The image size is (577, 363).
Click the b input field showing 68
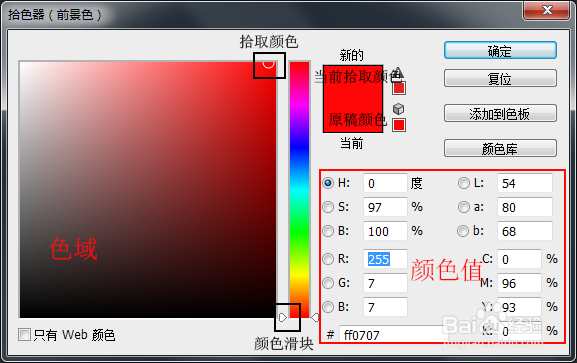[525, 231]
